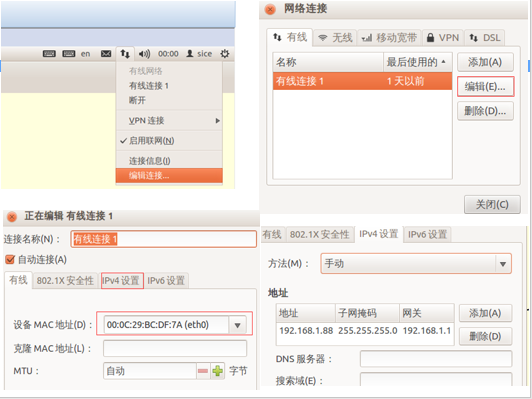Decrease MTU with the minus button
The image size is (532, 399).
coord(203,371)
